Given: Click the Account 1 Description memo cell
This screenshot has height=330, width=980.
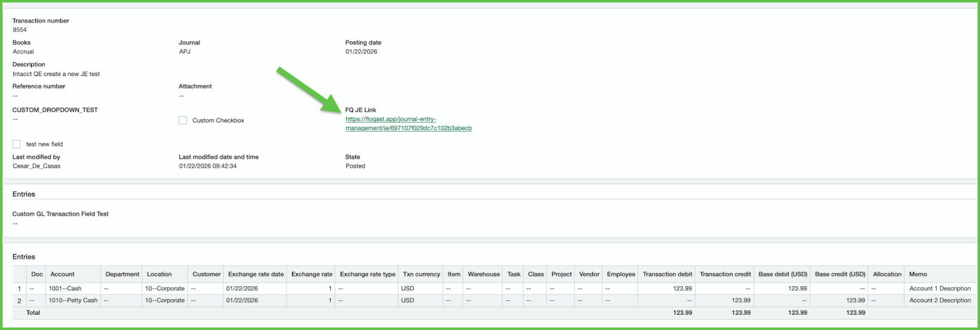Looking at the screenshot, I should [x=940, y=289].
